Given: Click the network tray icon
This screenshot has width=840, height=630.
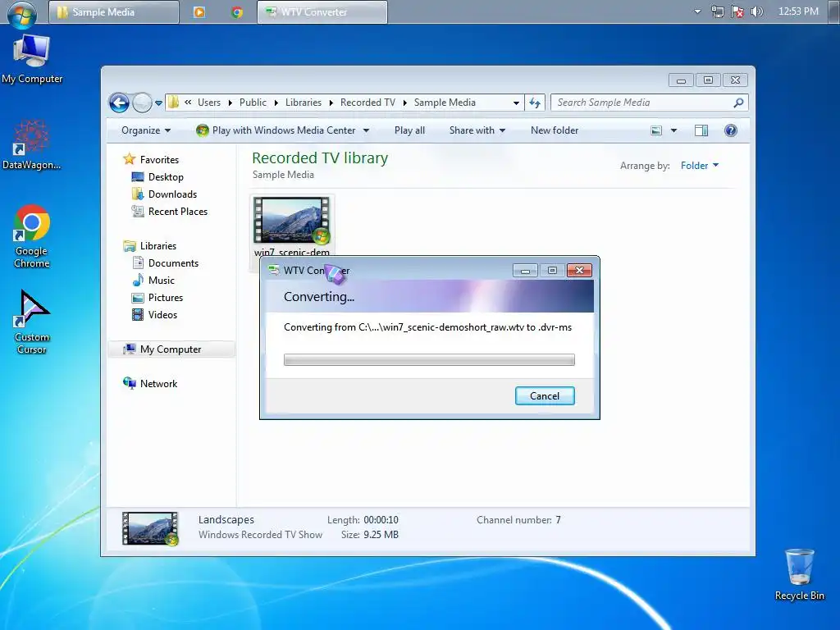Looking at the screenshot, I should [x=717, y=11].
